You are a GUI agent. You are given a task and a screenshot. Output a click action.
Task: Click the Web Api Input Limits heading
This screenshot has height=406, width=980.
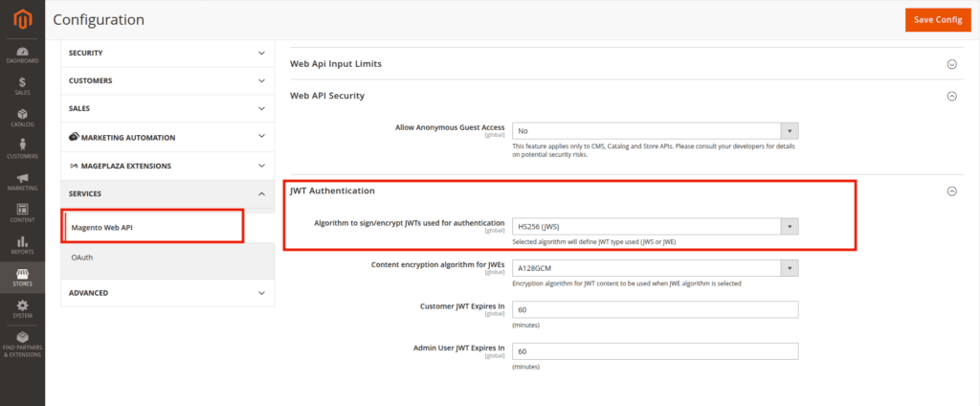pos(336,64)
